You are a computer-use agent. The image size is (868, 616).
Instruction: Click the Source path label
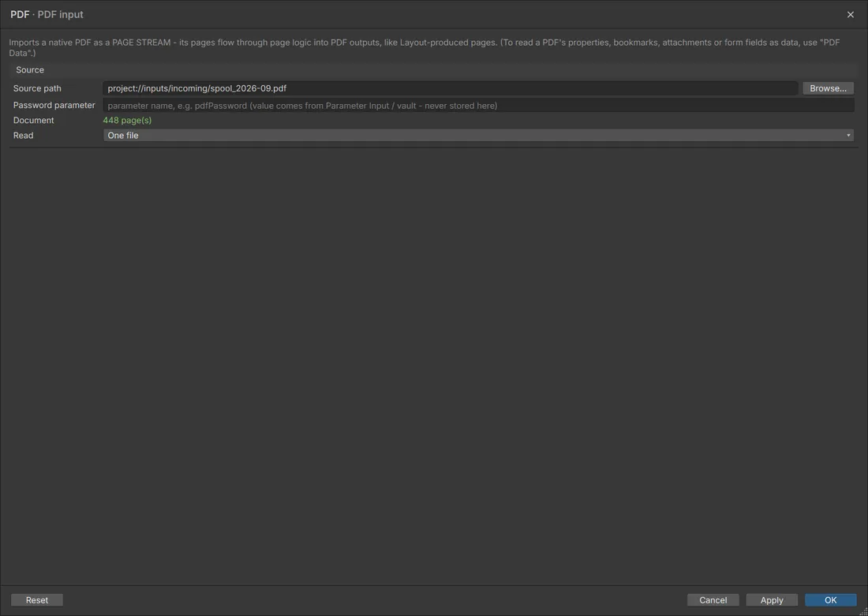(37, 88)
